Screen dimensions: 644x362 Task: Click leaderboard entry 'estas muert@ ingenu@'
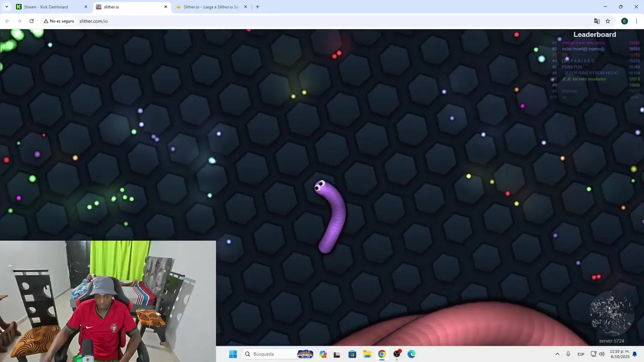583,49
